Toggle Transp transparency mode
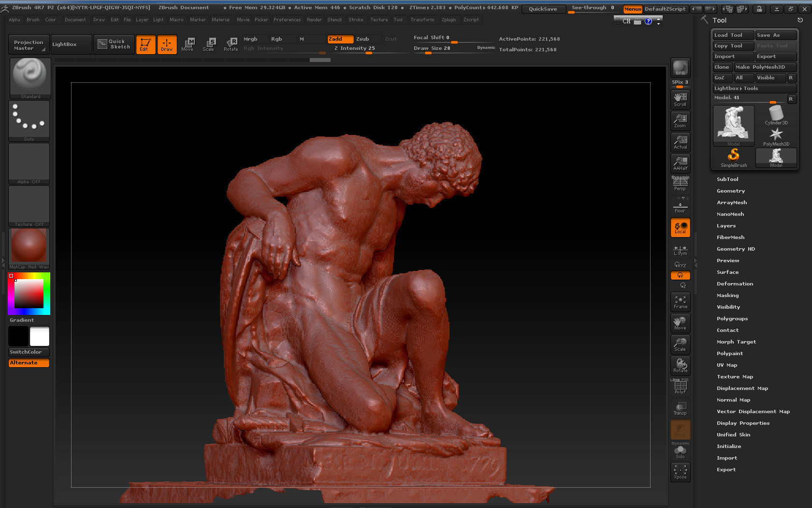812x508 pixels. coord(680,408)
